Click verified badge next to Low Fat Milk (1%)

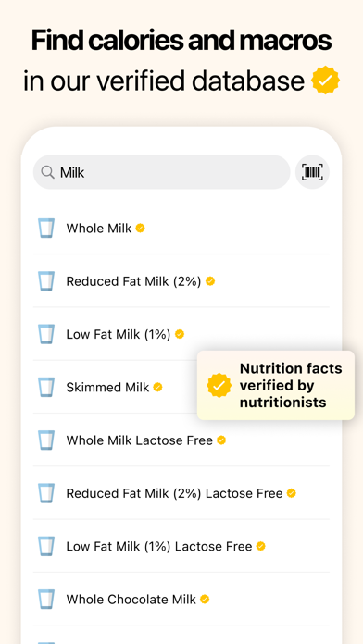pyautogui.click(x=180, y=334)
